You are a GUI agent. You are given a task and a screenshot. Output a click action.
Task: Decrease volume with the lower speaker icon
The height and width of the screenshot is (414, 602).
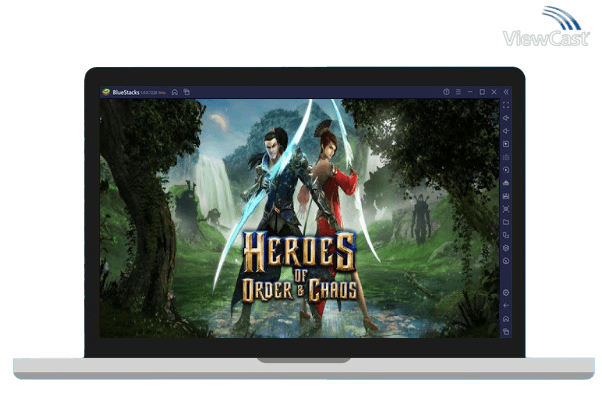coord(506,131)
